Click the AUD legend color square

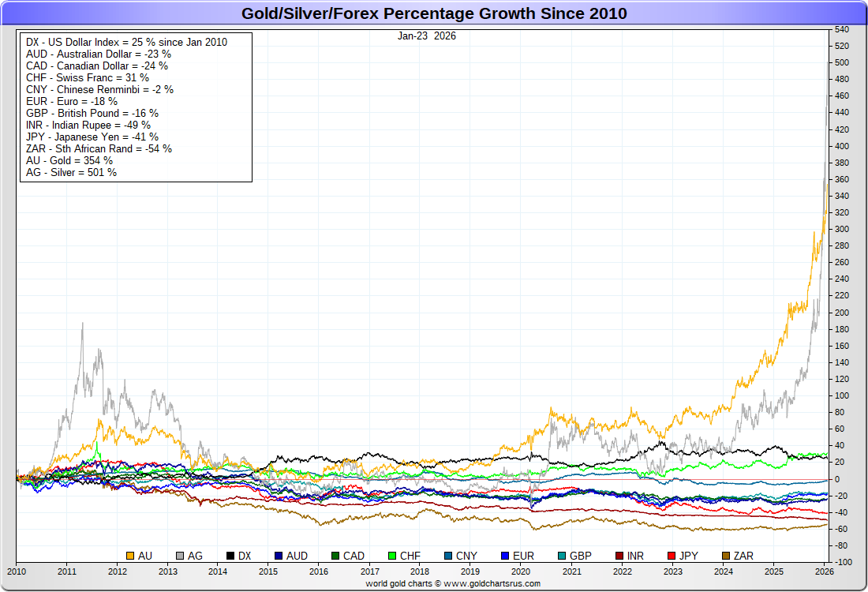click(x=279, y=556)
